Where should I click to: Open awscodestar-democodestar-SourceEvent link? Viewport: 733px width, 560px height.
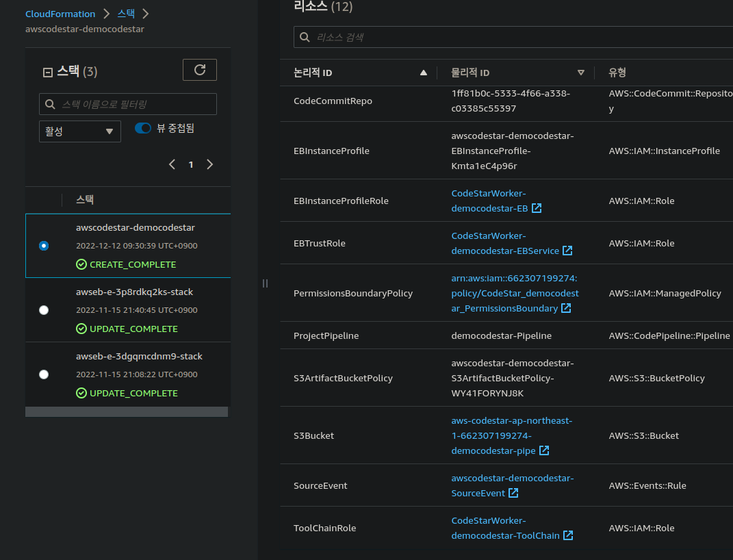point(513,485)
